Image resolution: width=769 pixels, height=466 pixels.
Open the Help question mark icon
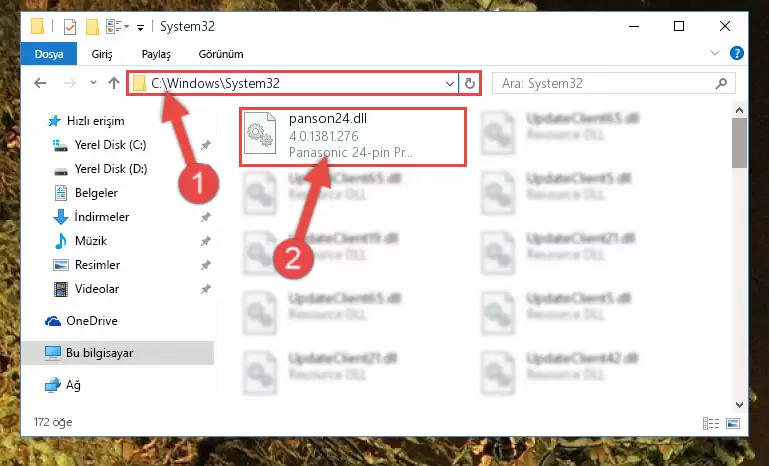737,53
